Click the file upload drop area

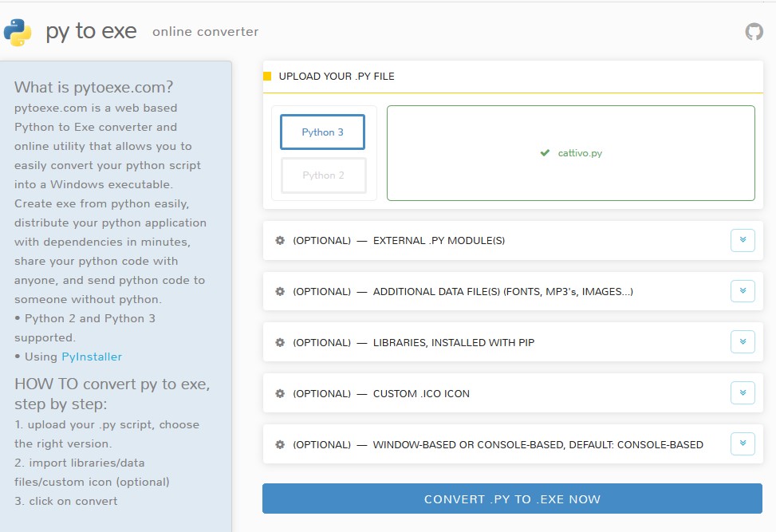click(x=570, y=153)
